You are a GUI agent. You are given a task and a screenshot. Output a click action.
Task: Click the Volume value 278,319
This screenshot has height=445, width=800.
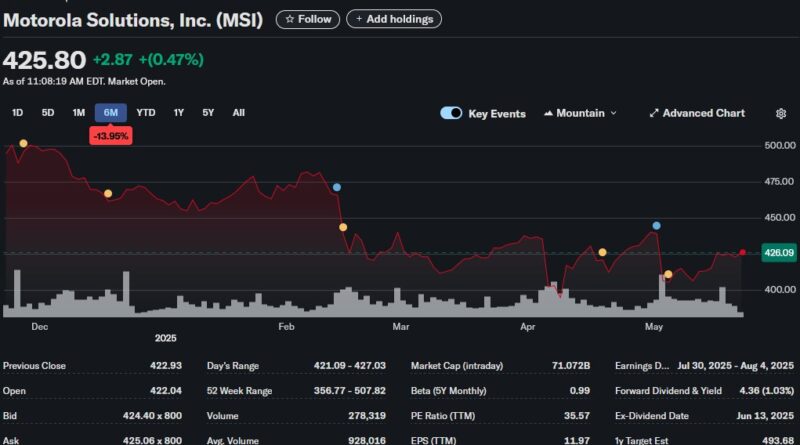click(367, 415)
